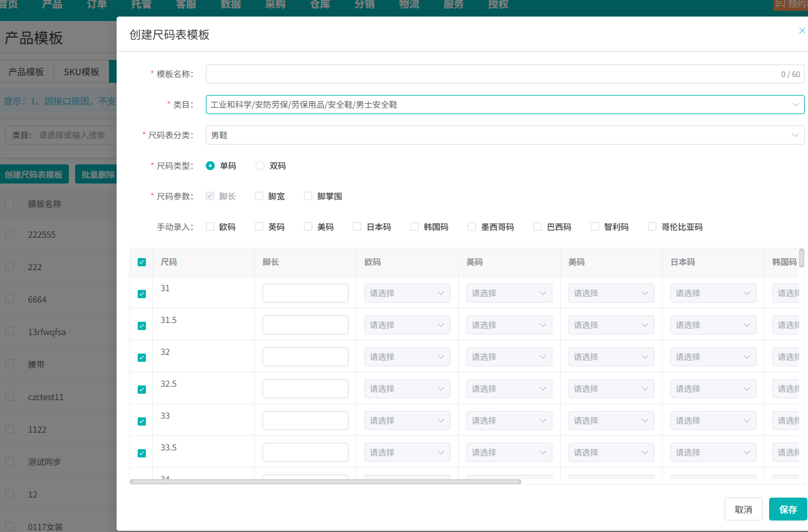Open the 尺码表分类 dropdown showing 男鞋
This screenshot has height=532, width=808.
(505, 135)
